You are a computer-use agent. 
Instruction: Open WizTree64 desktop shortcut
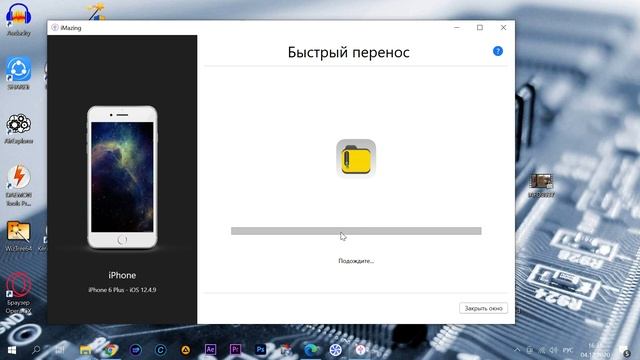click(18, 236)
